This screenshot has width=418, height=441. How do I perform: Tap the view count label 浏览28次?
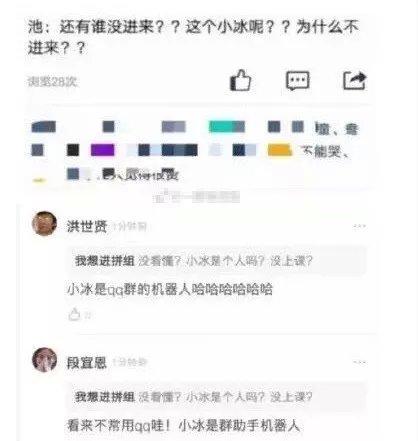[53, 81]
